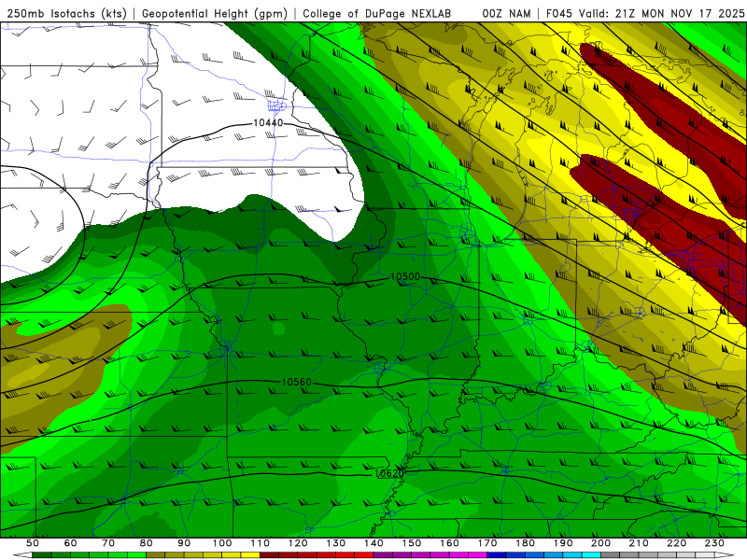Click the 210 kts label on color bar
Screen dimensions: 747x560
pyautogui.click(x=639, y=543)
